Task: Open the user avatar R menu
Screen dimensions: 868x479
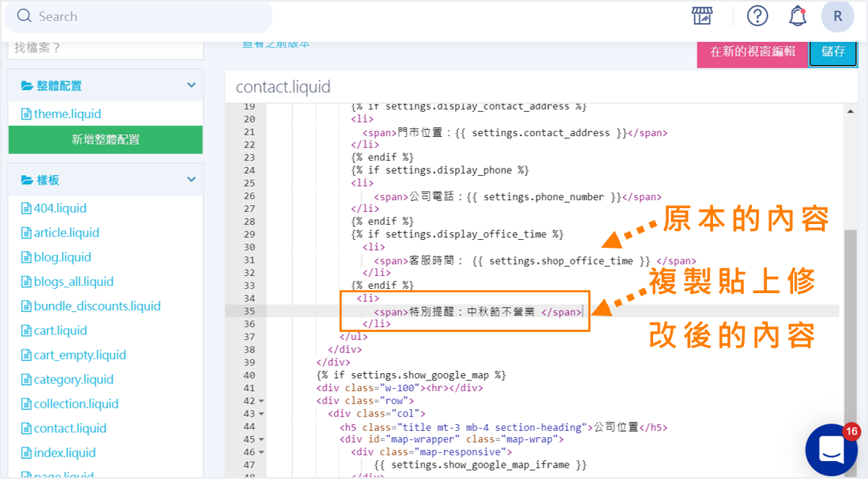Action: (x=838, y=17)
